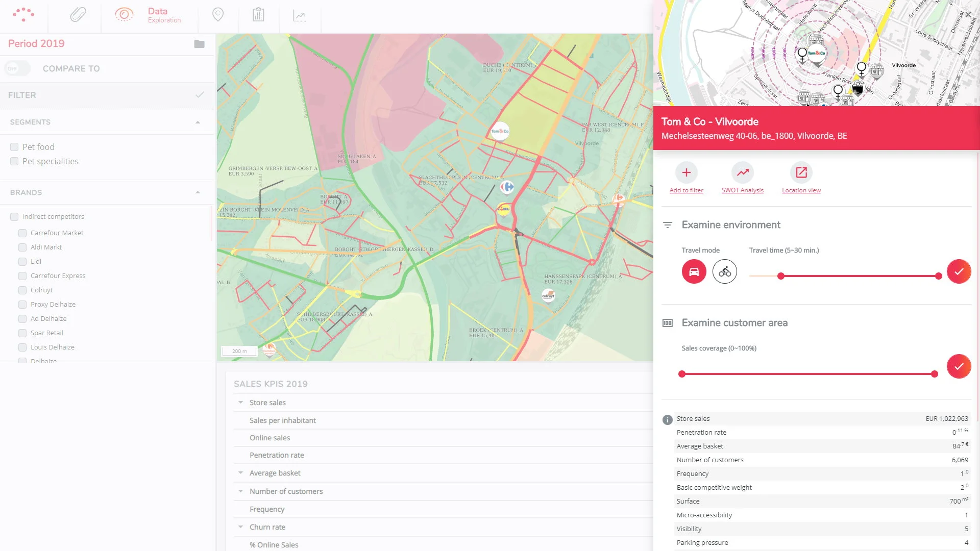The width and height of the screenshot is (980, 551).
Task: Check the Pet food segment
Action: 14,147
